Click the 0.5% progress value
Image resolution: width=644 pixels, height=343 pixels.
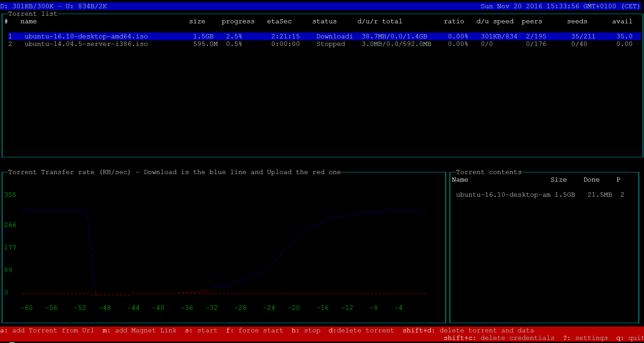click(x=234, y=44)
